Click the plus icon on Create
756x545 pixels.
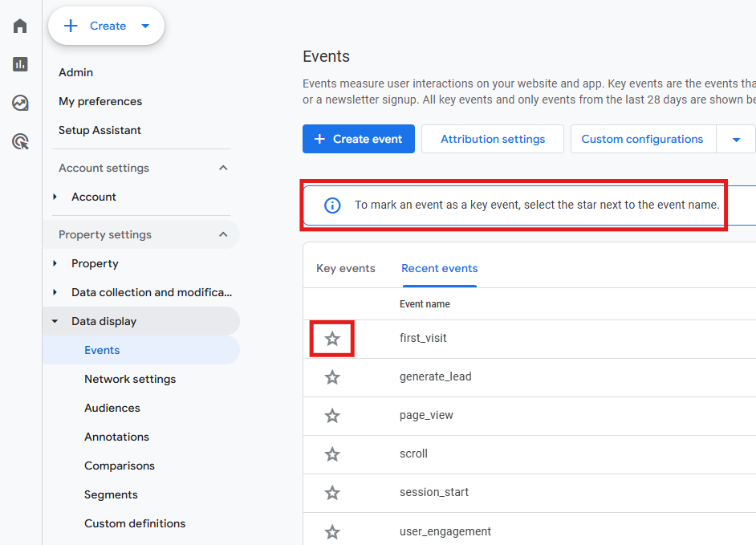coord(71,26)
